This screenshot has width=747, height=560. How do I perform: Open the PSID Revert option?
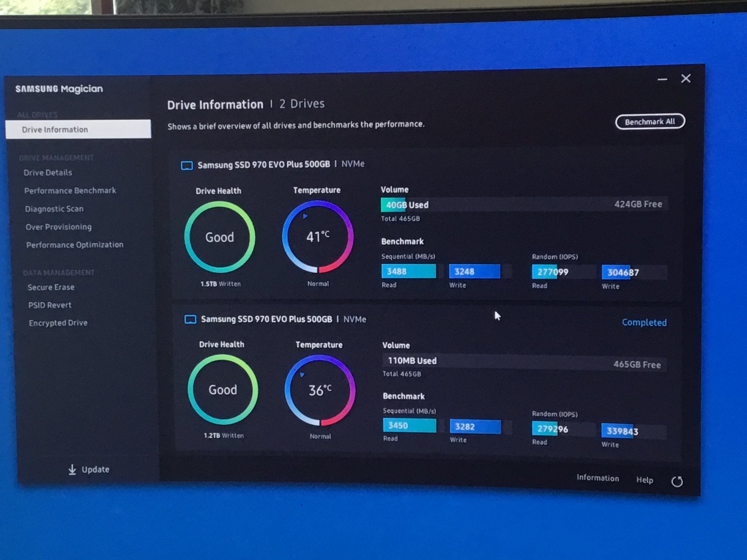click(x=50, y=305)
